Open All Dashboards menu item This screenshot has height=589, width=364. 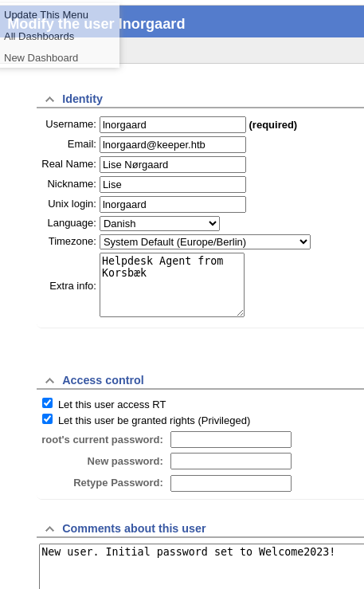click(39, 37)
